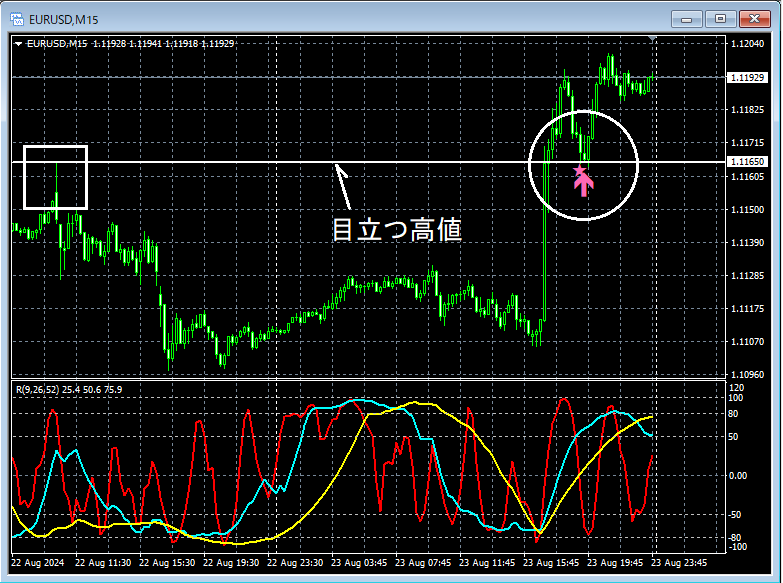The width and height of the screenshot is (783, 583).
Task: Click the 23 Aug 15:45 time label
Action: pos(551,563)
